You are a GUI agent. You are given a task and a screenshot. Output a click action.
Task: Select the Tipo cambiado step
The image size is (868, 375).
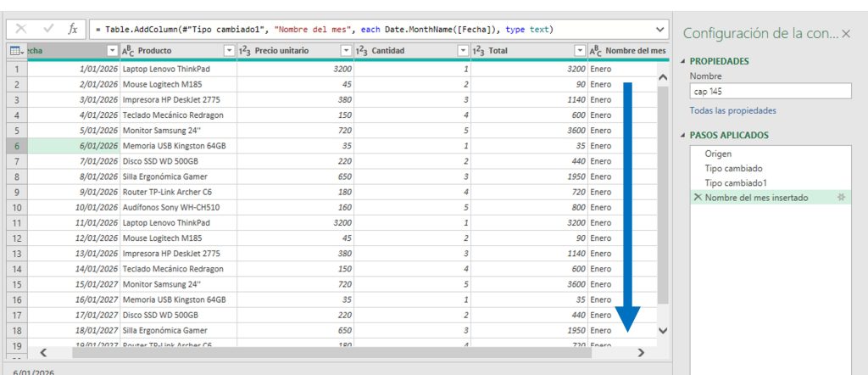coord(771,168)
